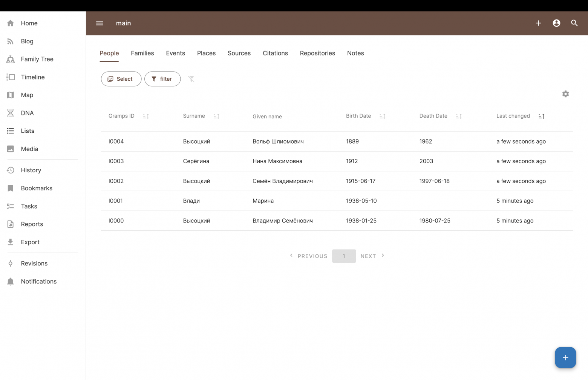Open Revisions from sidebar

pyautogui.click(x=34, y=264)
